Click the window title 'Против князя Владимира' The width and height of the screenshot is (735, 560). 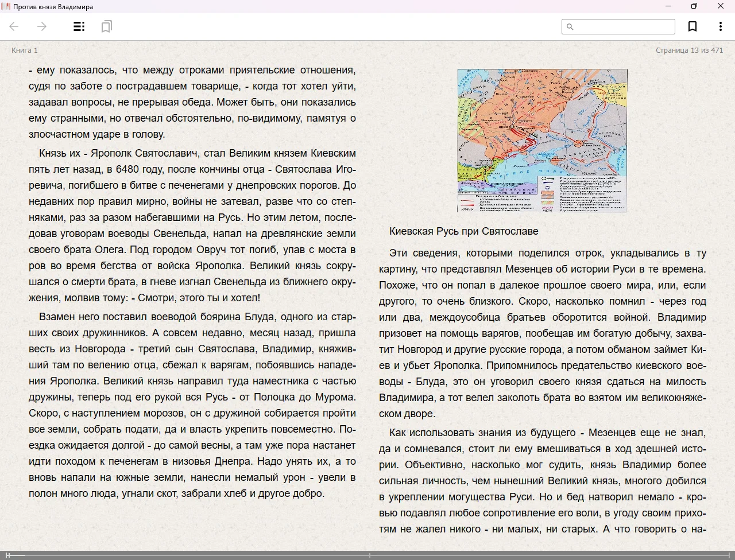point(53,7)
